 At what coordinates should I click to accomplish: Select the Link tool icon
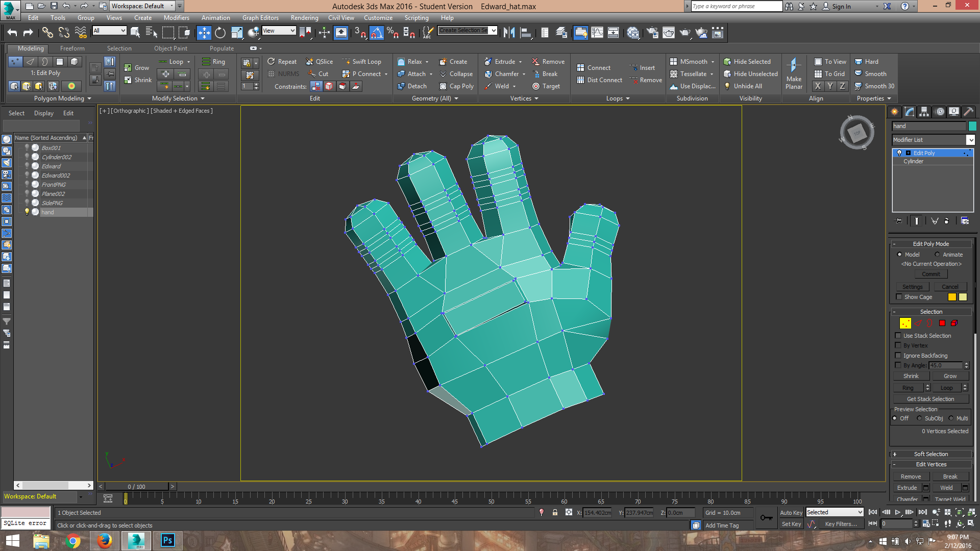tap(47, 33)
